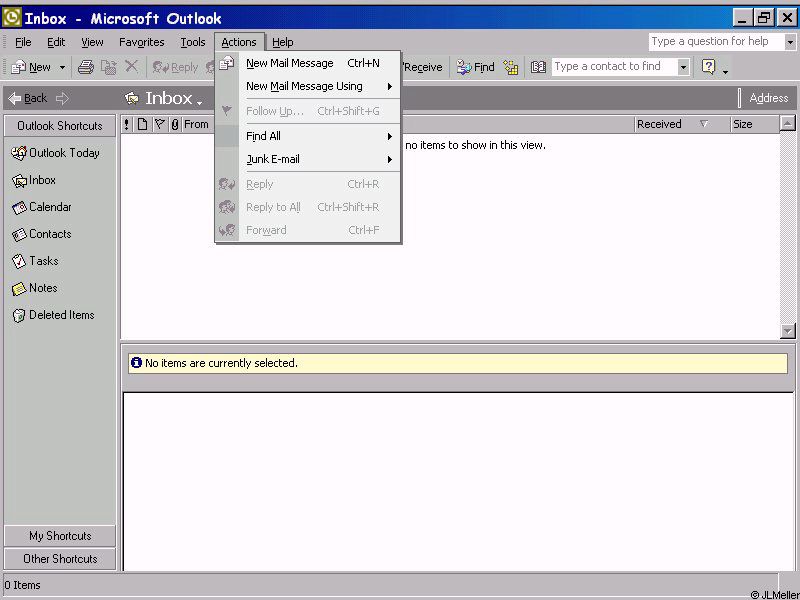
Task: Sort by Attachment column header
Action: click(174, 124)
